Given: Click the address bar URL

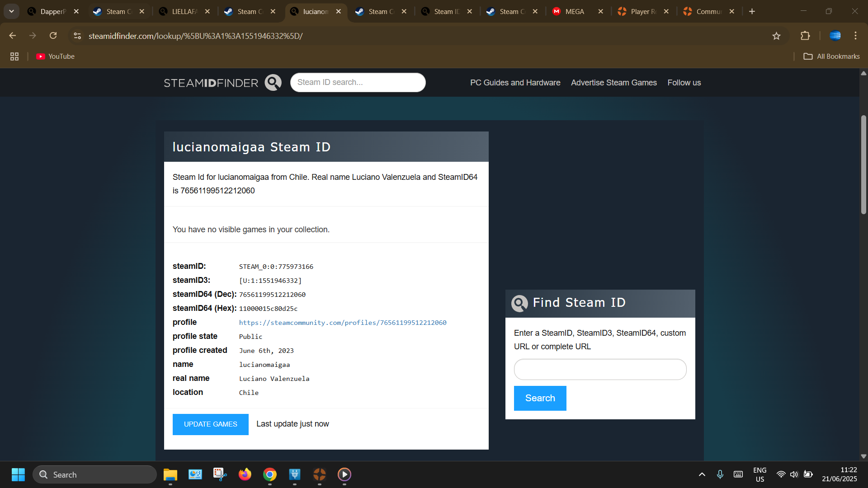Looking at the screenshot, I should 195,36.
